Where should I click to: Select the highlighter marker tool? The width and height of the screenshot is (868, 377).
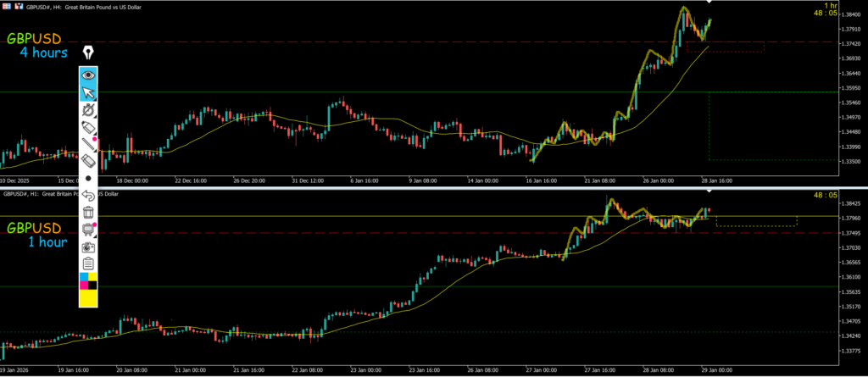[x=88, y=127]
